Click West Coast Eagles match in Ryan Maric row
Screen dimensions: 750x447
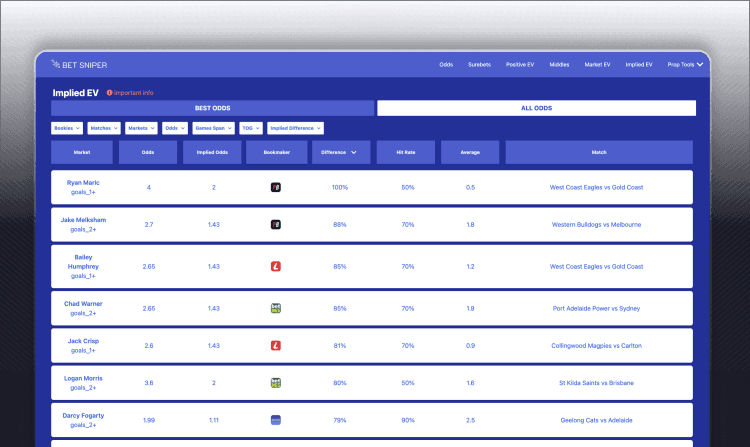point(596,187)
